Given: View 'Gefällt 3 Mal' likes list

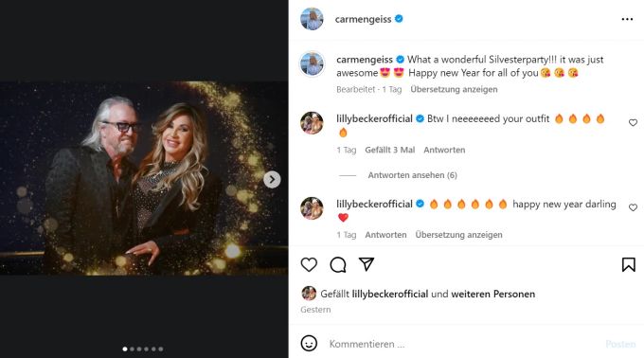Looking at the screenshot, I should [390, 150].
